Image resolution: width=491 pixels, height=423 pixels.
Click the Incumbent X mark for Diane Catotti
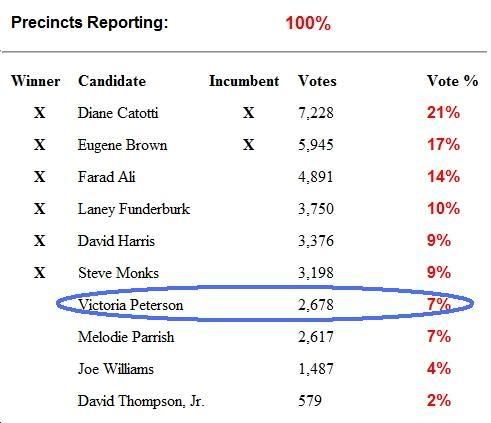click(x=248, y=113)
